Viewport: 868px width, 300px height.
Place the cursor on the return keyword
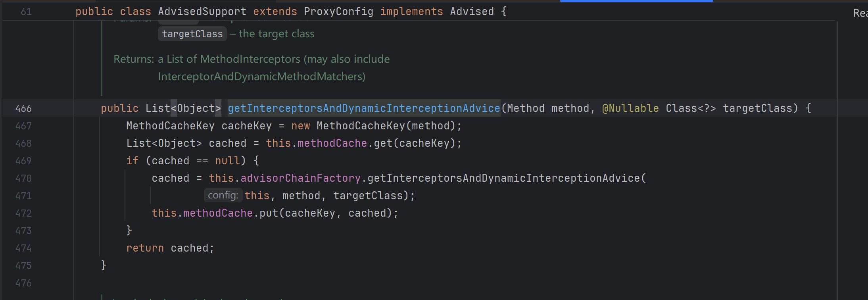click(x=145, y=248)
